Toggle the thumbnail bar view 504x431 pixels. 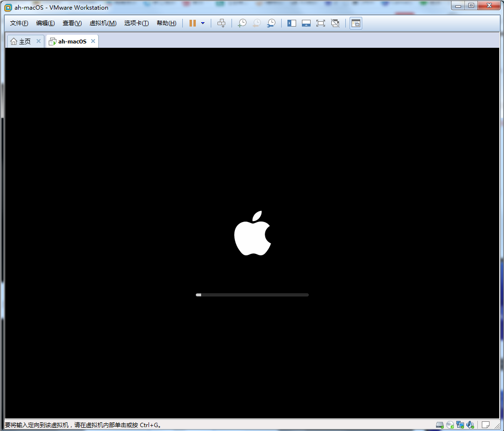pos(306,23)
